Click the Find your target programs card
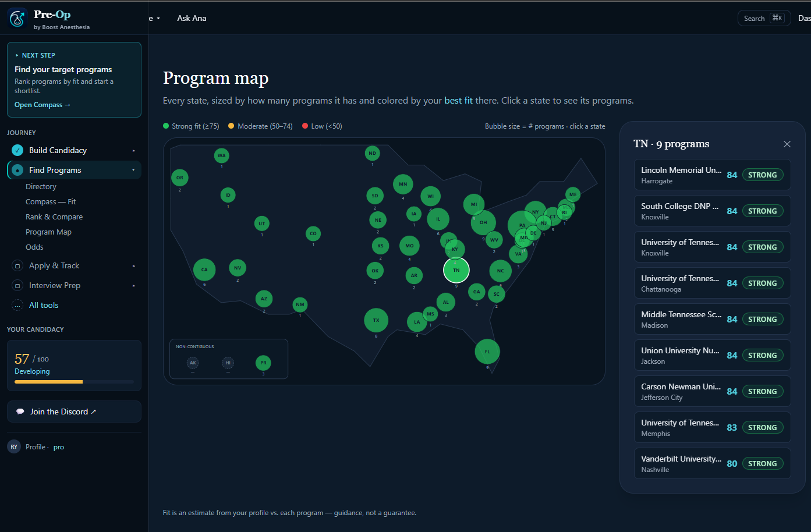Screen dimensions: 811x532 [x=74, y=80]
